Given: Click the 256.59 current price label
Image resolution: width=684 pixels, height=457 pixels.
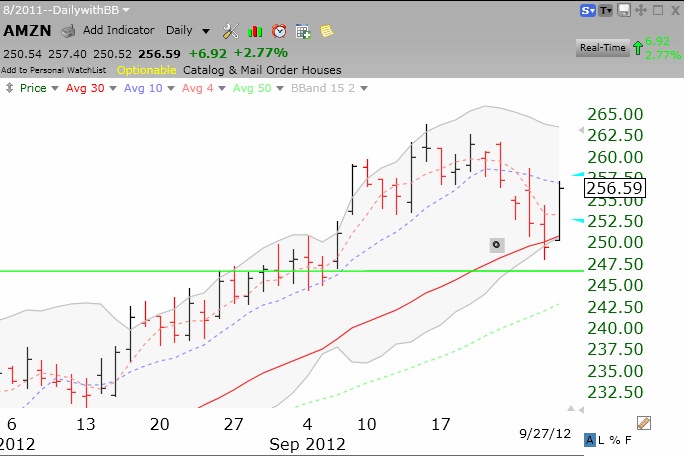Looking at the screenshot, I should click(x=615, y=188).
